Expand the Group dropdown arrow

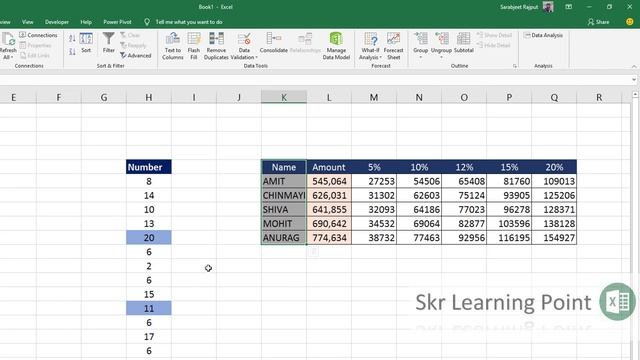click(x=420, y=57)
